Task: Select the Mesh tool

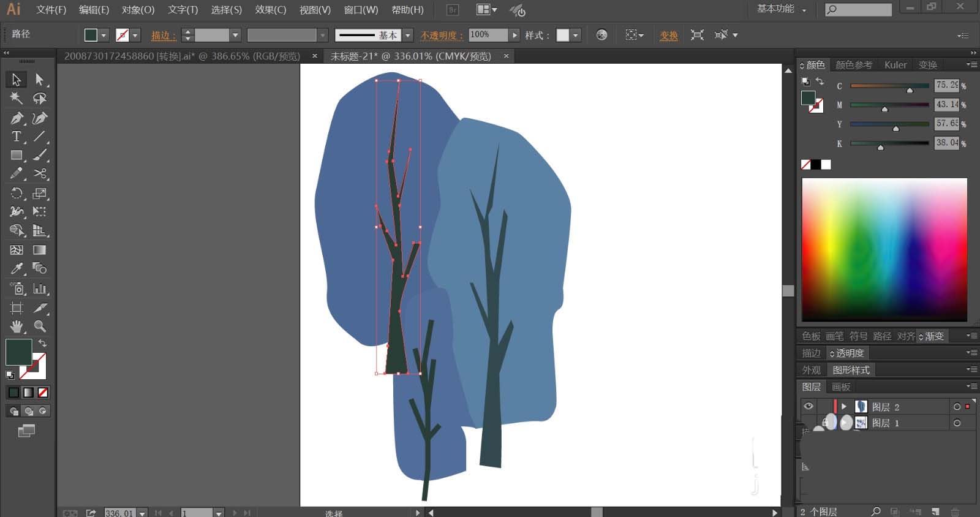Action: coord(17,250)
